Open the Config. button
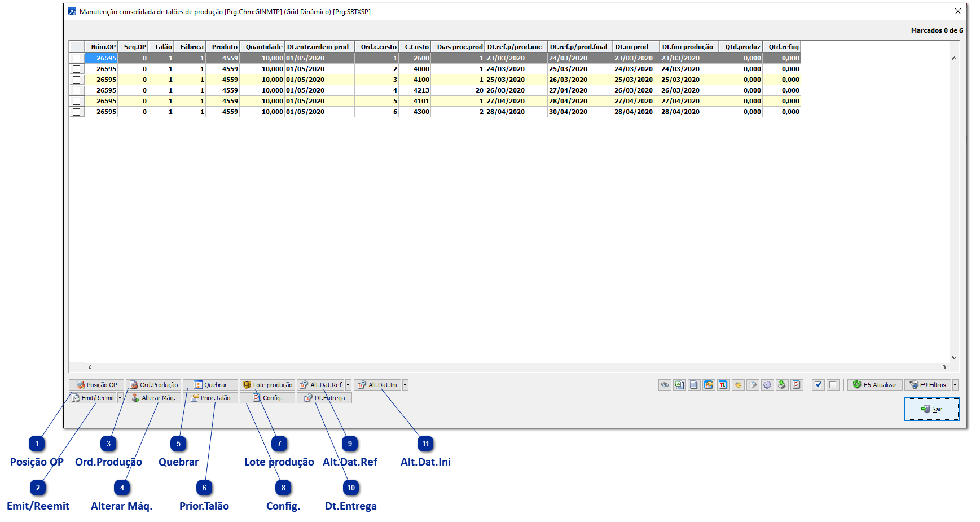The height and width of the screenshot is (522, 980). 267,398
